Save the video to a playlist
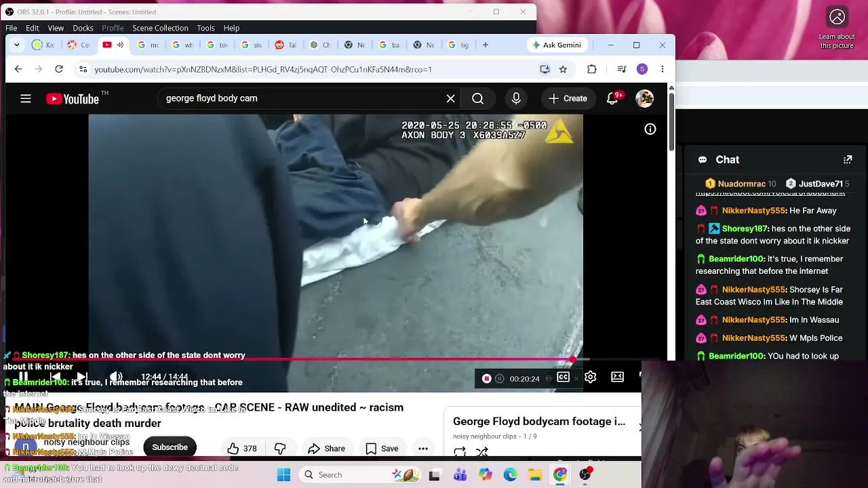Viewport: 868px width, 488px height. tap(382, 448)
